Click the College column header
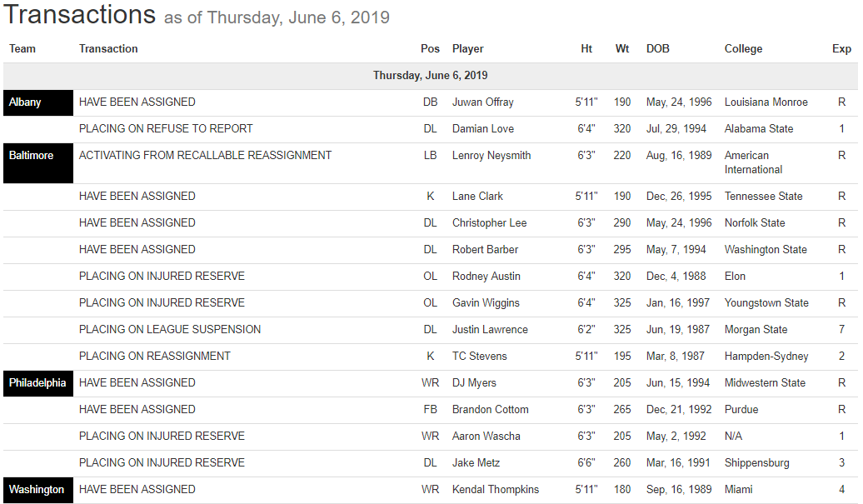Image resolution: width=863 pixels, height=504 pixels. pyautogui.click(x=743, y=49)
